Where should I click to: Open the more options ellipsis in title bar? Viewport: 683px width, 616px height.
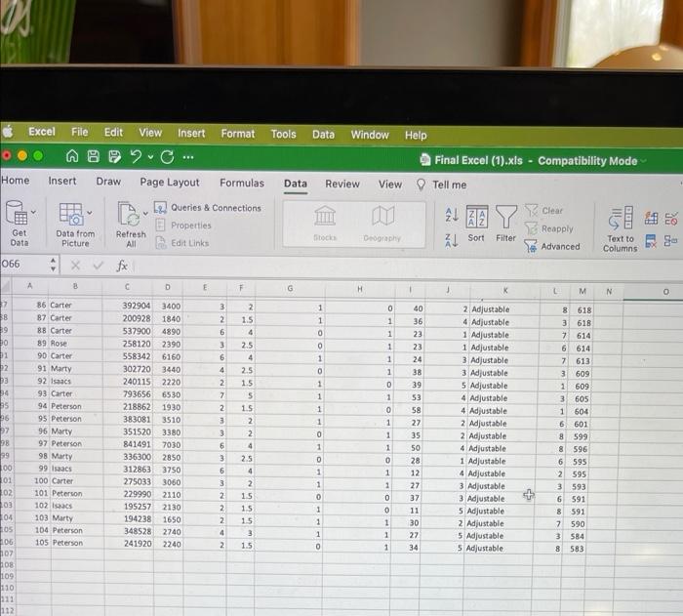[188, 157]
